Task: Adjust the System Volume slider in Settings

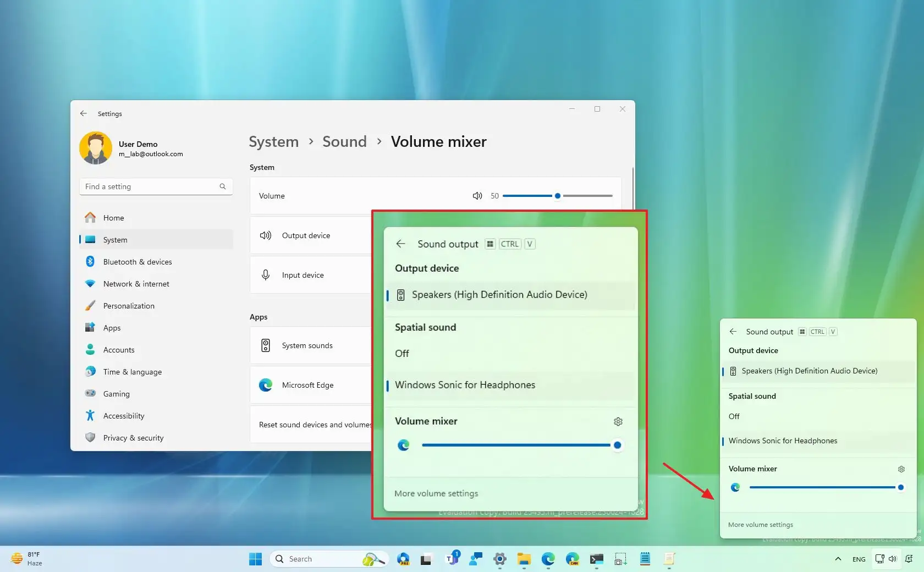Action: pos(557,196)
